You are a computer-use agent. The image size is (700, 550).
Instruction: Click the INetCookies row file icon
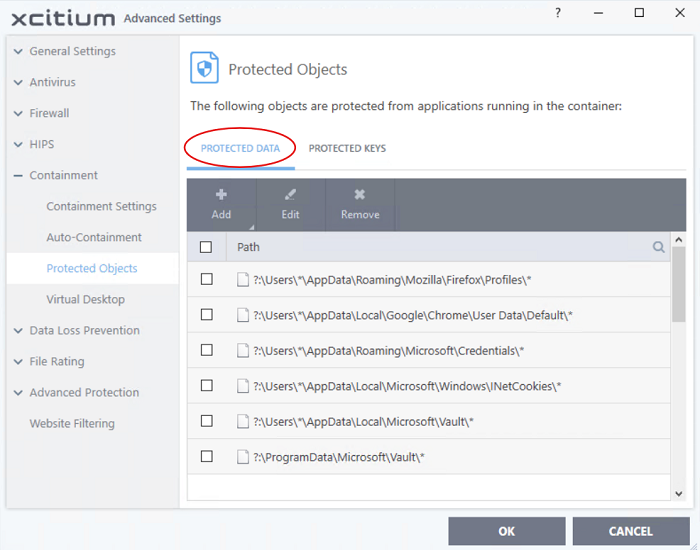tap(243, 386)
